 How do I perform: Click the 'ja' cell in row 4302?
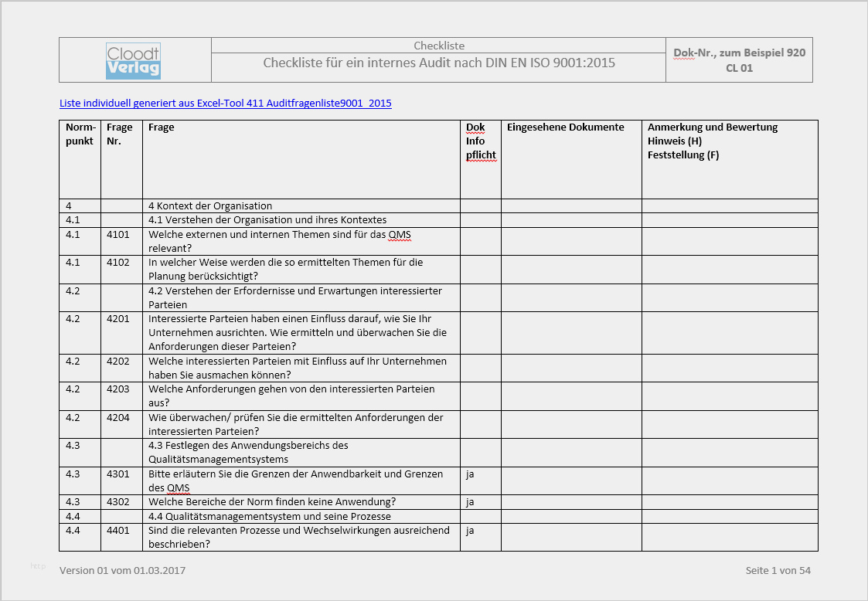(481, 502)
